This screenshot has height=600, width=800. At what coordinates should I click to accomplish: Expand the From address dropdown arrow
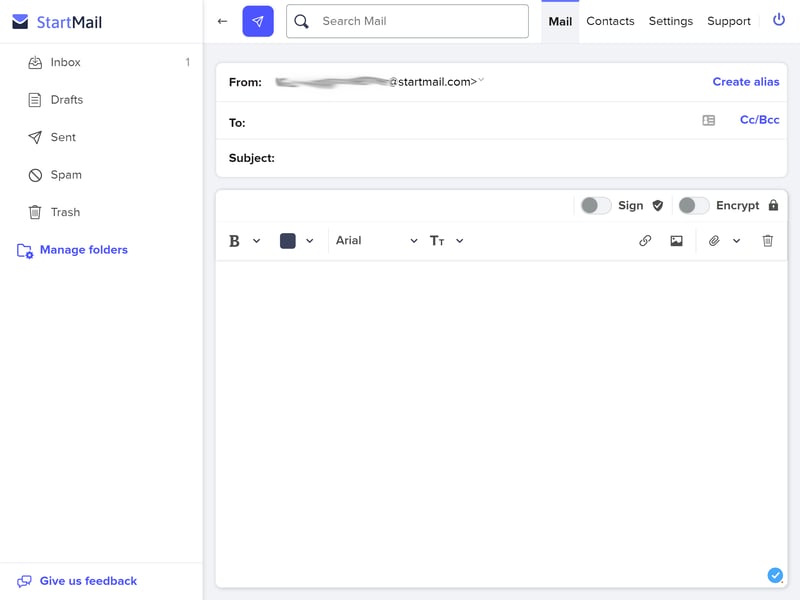point(481,80)
